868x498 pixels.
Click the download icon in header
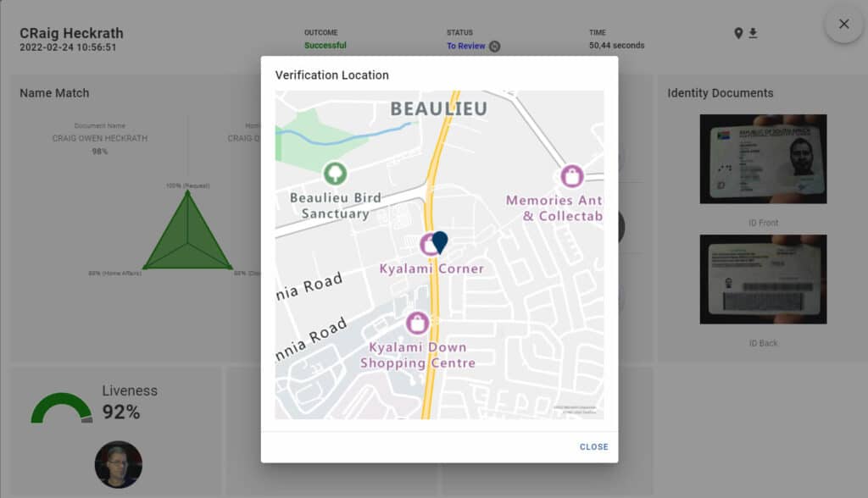[753, 33]
